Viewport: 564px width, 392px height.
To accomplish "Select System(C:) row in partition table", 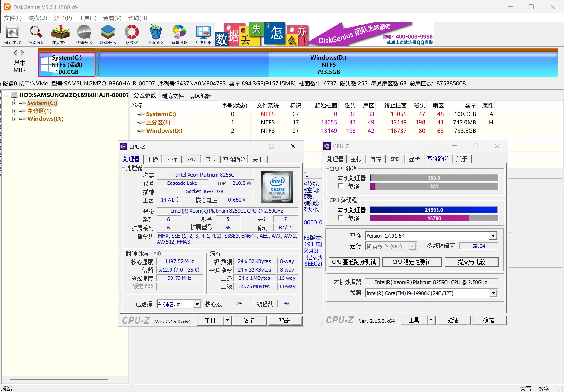I will pos(312,114).
